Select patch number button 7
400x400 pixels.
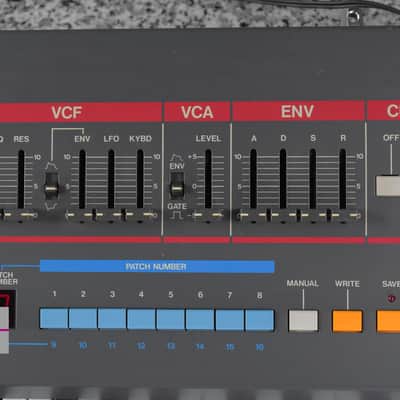pyautogui.click(x=229, y=320)
